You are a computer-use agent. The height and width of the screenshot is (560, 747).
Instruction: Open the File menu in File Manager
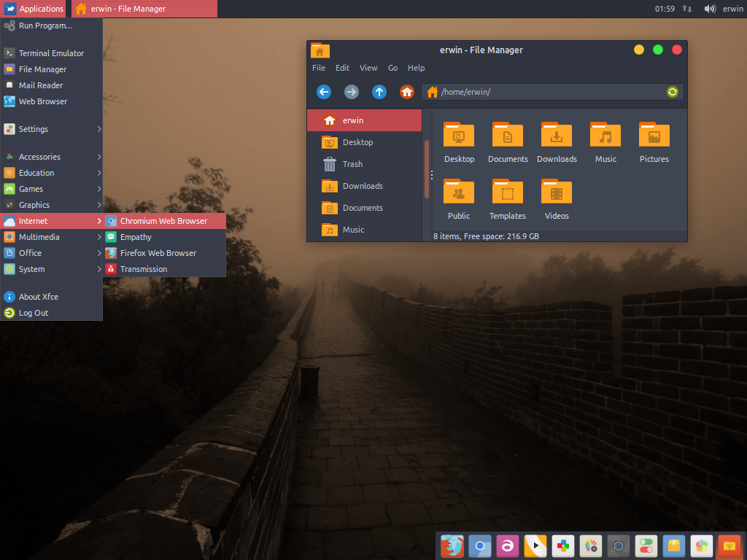coord(319,68)
